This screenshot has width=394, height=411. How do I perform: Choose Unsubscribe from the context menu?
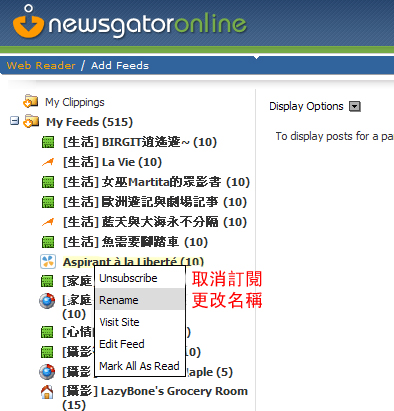pyautogui.click(x=140, y=278)
